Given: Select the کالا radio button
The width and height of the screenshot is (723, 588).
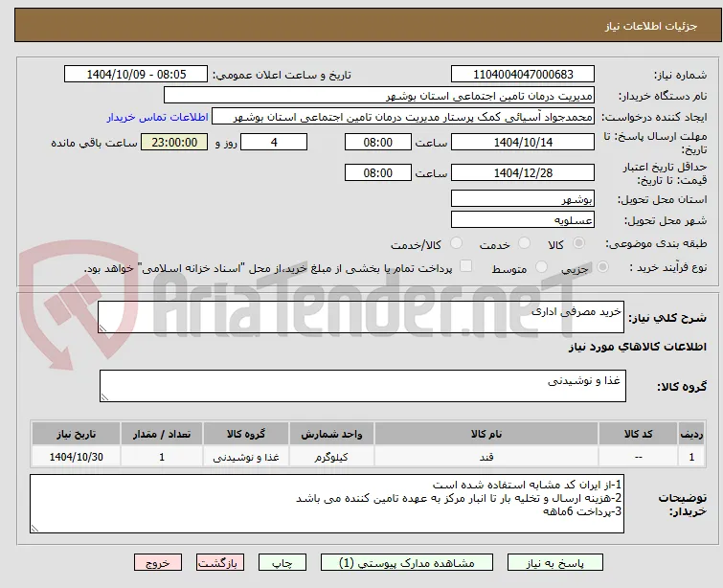Looking at the screenshot, I should click(578, 243).
